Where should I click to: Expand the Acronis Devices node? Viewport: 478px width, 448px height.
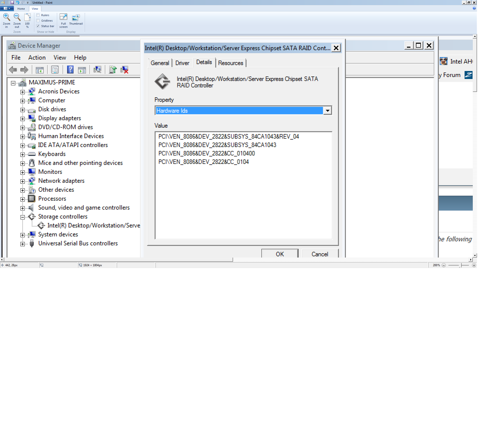pyautogui.click(x=23, y=92)
